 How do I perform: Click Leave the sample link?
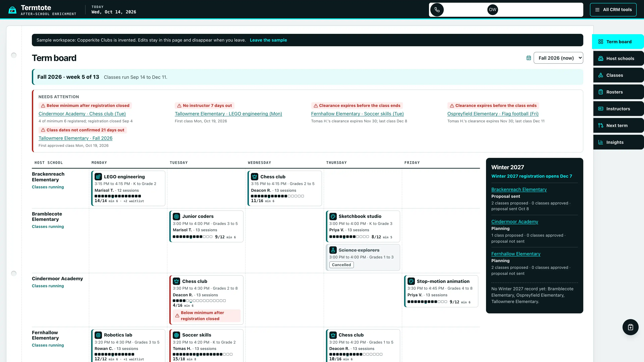click(x=268, y=40)
